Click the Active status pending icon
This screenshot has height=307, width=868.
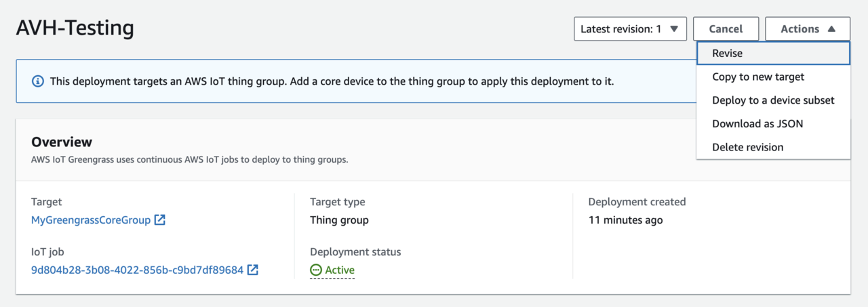pyautogui.click(x=316, y=270)
